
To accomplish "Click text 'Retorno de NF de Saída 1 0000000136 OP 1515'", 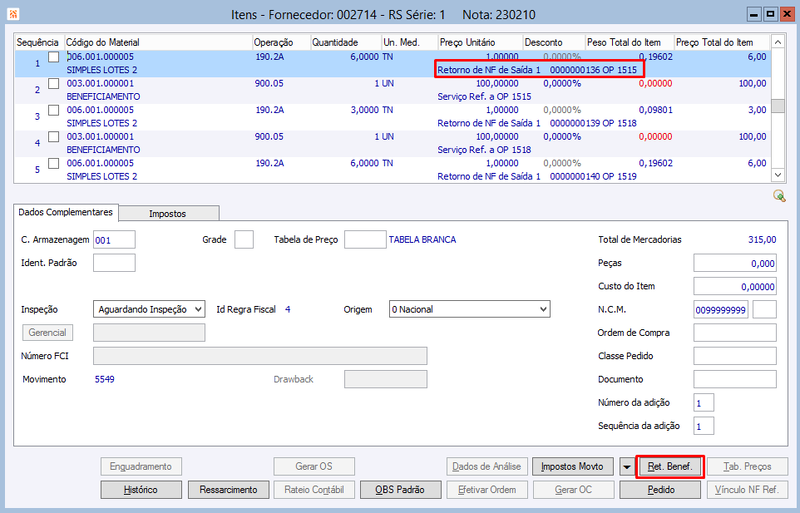I will (x=537, y=70).
